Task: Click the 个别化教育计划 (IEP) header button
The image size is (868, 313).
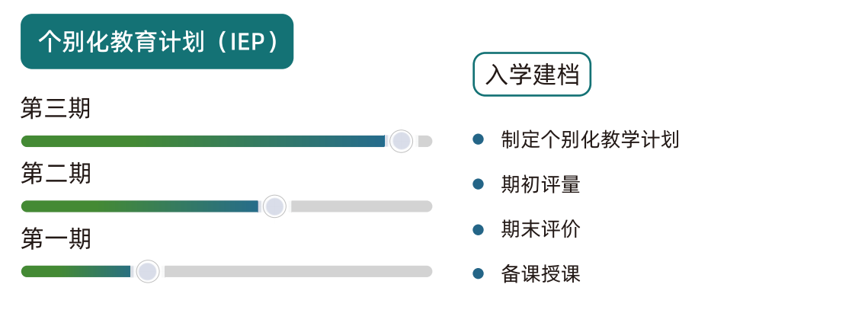Action: pos(157,41)
